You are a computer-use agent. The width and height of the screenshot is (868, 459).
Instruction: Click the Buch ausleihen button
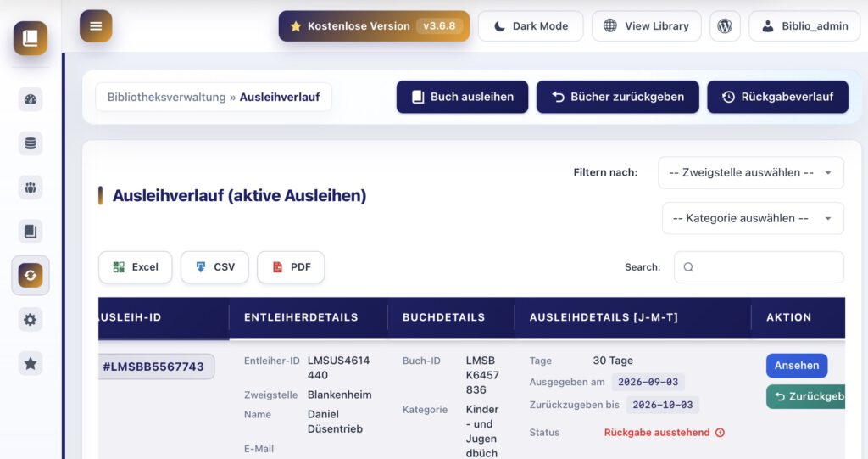coord(462,97)
